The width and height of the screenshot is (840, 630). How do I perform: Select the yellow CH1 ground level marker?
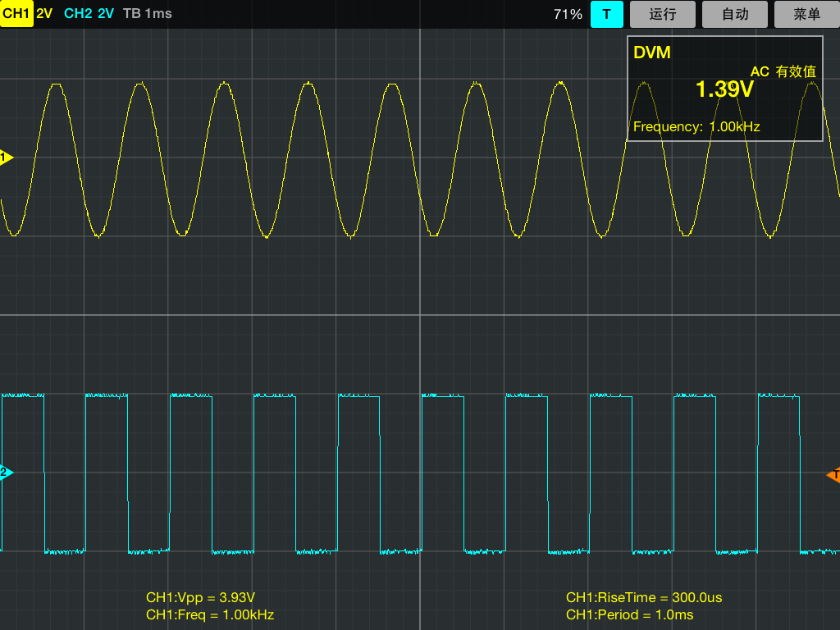[x=7, y=157]
